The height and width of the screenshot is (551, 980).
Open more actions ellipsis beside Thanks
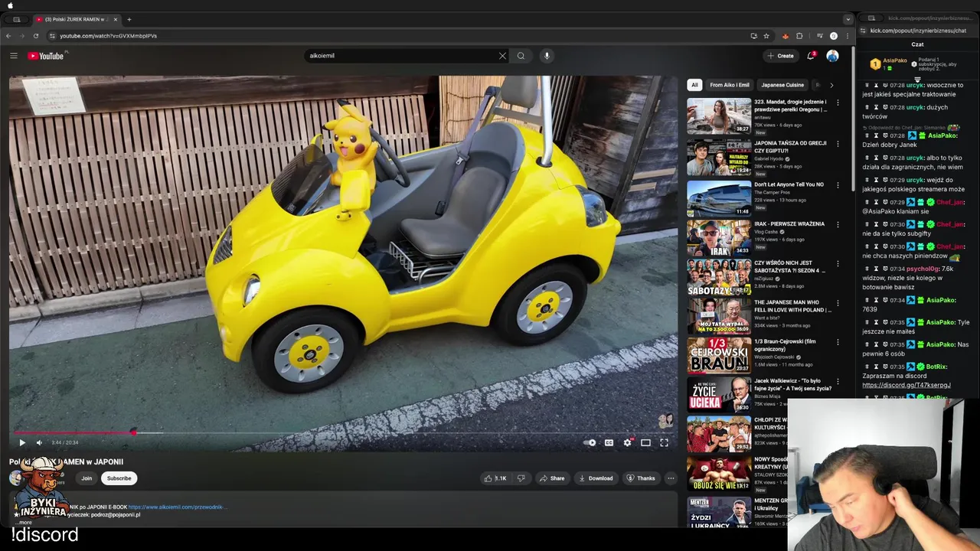[x=671, y=478]
